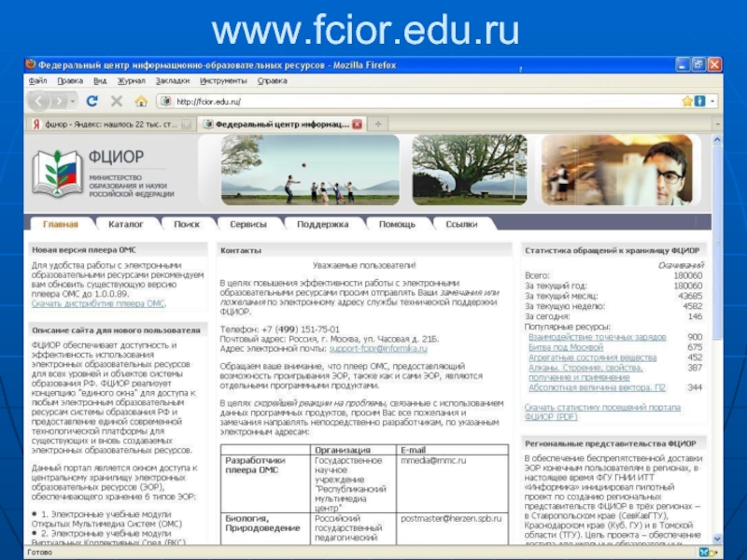Reload the page with the Refresh icon
Screen dimensions: 747x560
pyautogui.click(x=92, y=101)
